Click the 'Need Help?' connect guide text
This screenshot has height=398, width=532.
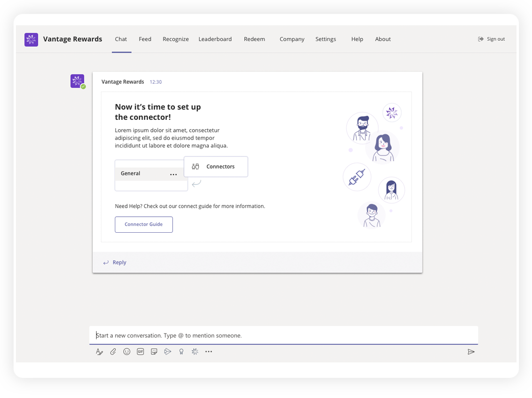[190, 206]
